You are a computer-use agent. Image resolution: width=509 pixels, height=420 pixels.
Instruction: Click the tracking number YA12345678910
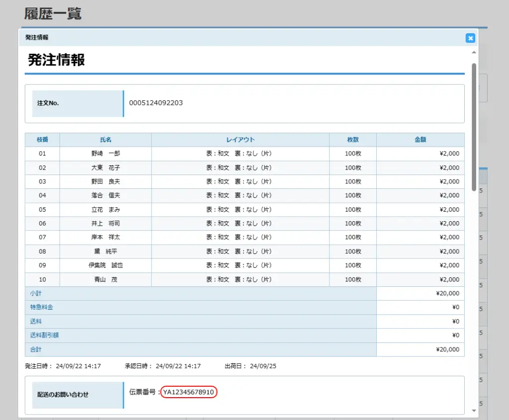[189, 392]
